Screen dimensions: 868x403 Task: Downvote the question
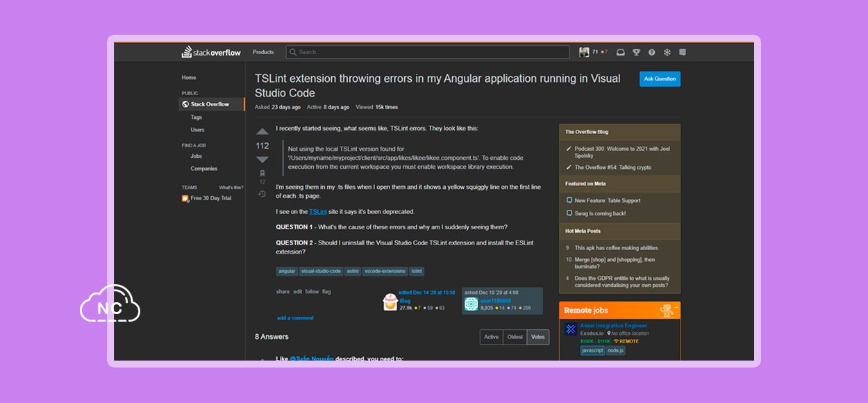click(x=262, y=160)
